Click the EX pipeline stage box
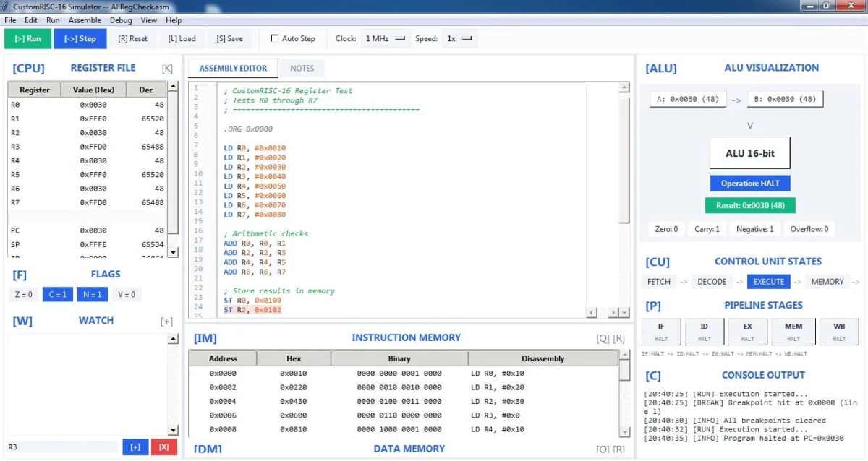Viewport: 868px width, 461px height. [748, 331]
